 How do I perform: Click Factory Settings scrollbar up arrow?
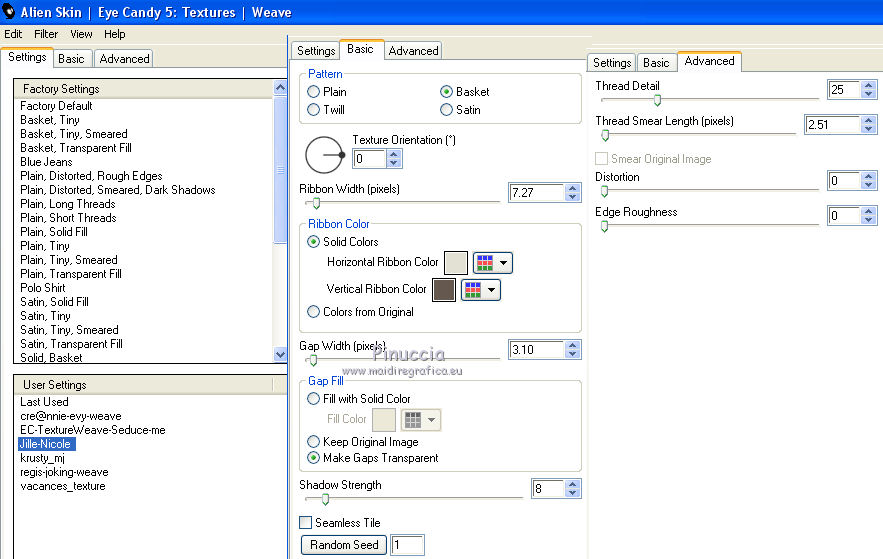(280, 87)
